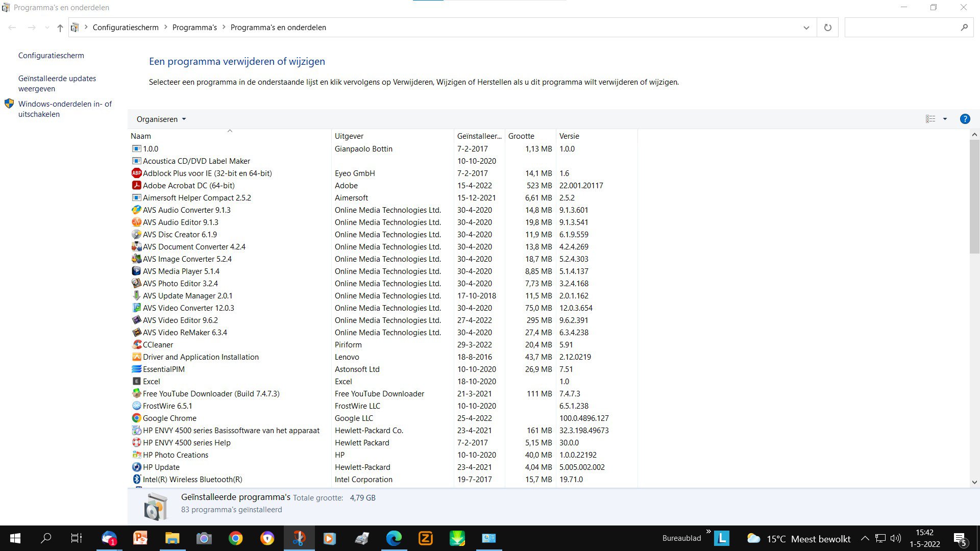Open the view options dropdown arrow

coord(945,119)
